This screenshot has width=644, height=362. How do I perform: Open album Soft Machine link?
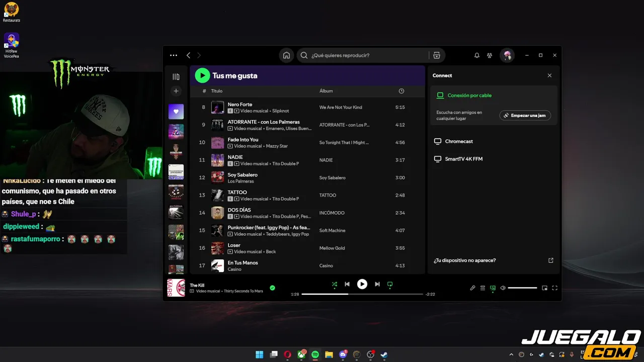(332, 230)
